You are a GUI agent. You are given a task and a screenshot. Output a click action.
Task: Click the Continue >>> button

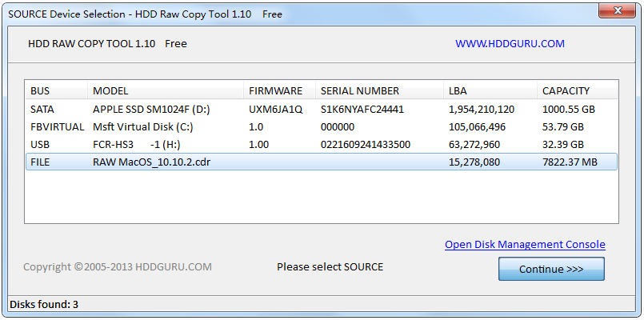pos(551,269)
